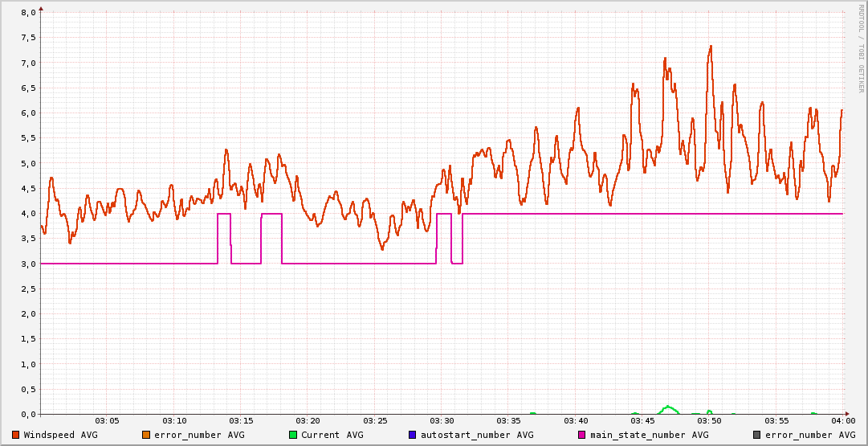Select the Current AVG legend label
Image resolution: width=868 pixels, height=446 pixels.
click(332, 435)
